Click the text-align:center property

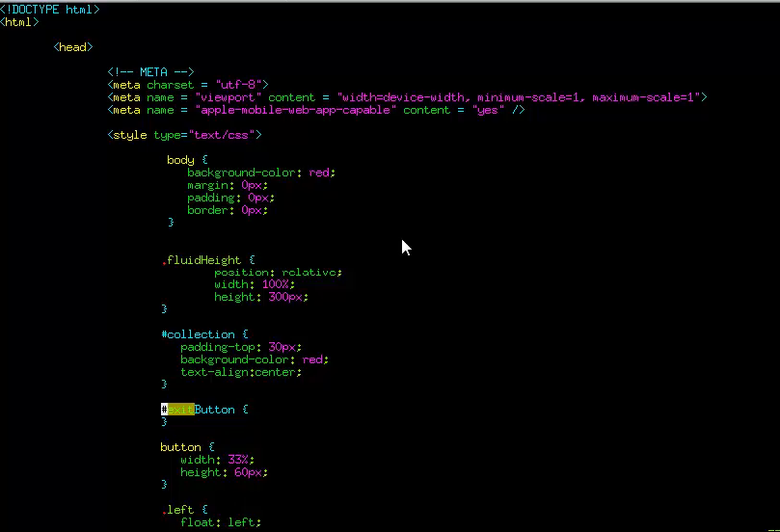[x=240, y=372]
